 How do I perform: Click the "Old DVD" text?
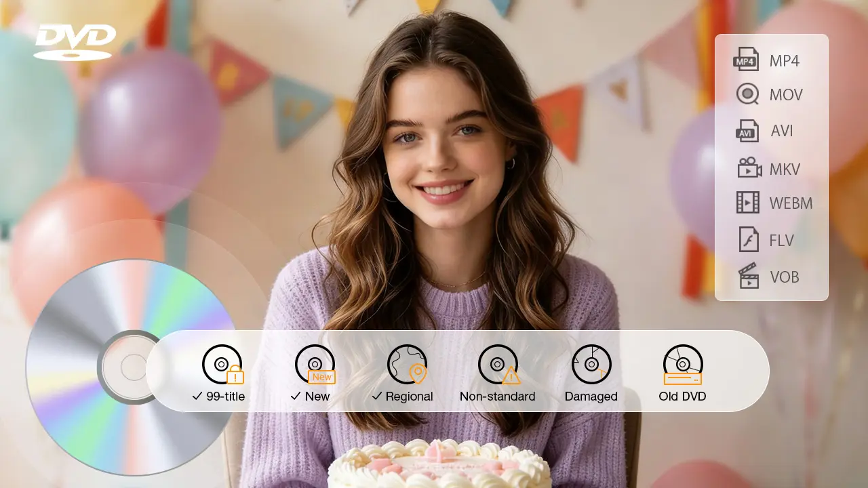pyautogui.click(x=683, y=396)
